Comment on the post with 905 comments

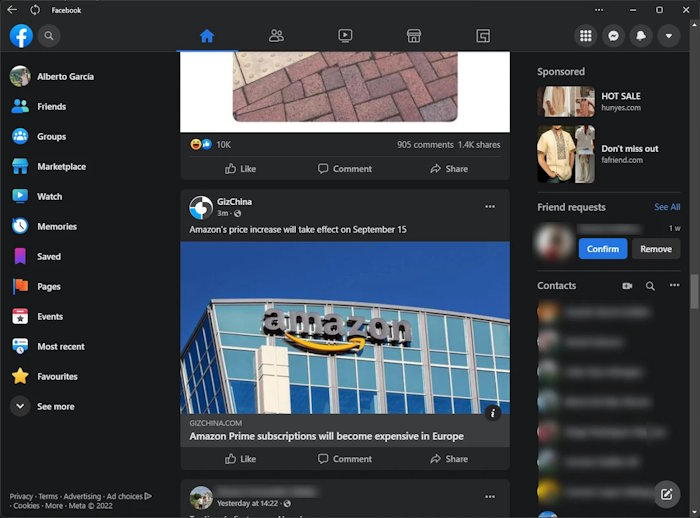(x=345, y=169)
